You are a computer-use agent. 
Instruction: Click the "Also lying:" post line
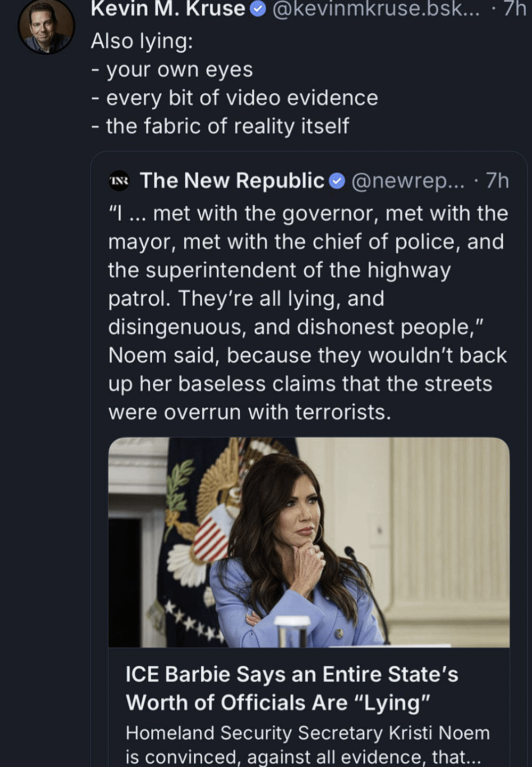point(142,41)
